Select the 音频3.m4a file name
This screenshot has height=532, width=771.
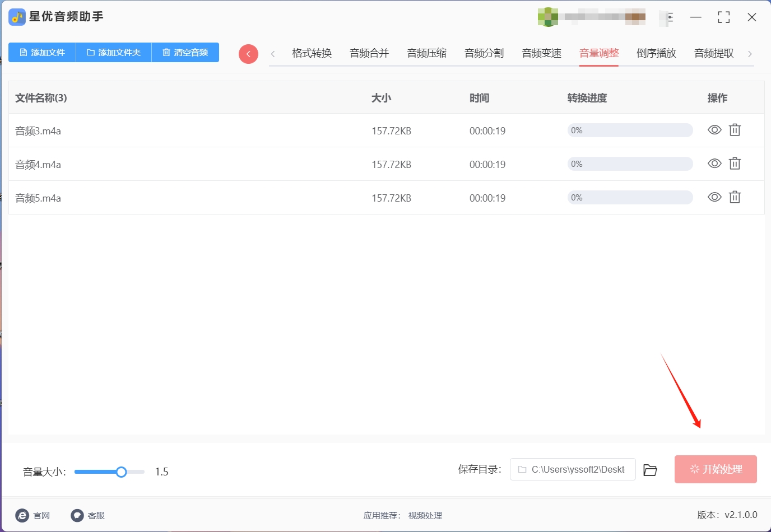tap(38, 131)
